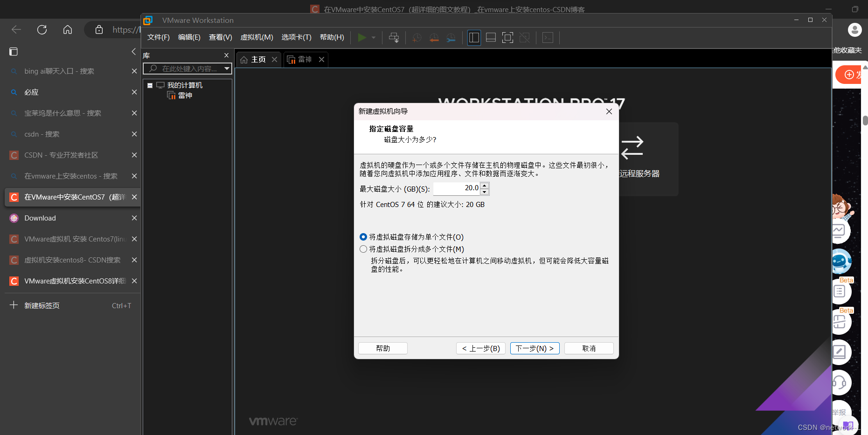Click the CSDN headset customer service icon
The height and width of the screenshot is (435, 868).
[x=841, y=383]
